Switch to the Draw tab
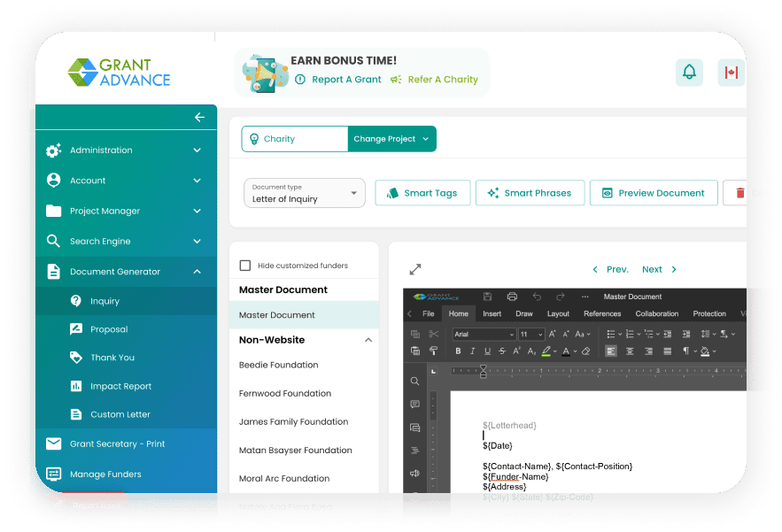This screenshot has height=532, width=782. pos(523,313)
